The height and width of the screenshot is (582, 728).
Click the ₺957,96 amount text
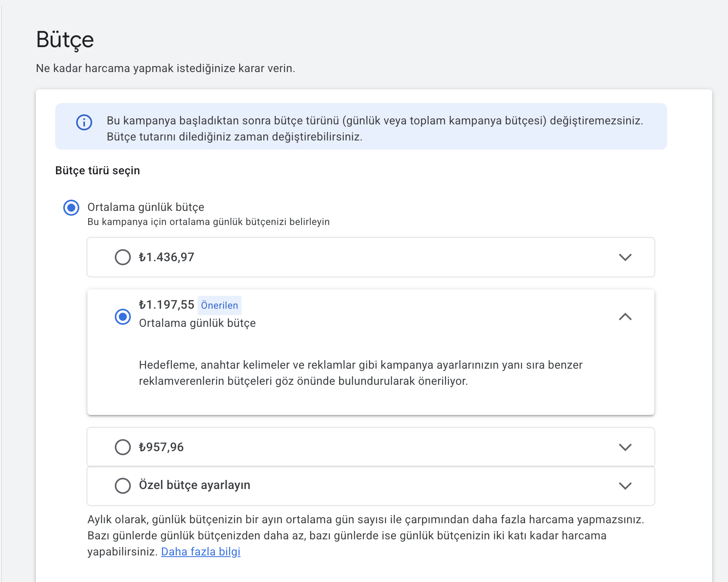click(161, 447)
